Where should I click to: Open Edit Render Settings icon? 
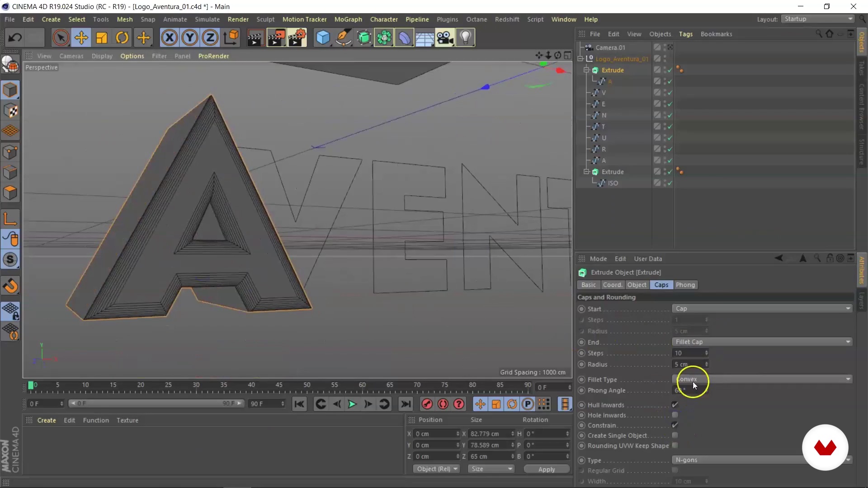[297, 38]
